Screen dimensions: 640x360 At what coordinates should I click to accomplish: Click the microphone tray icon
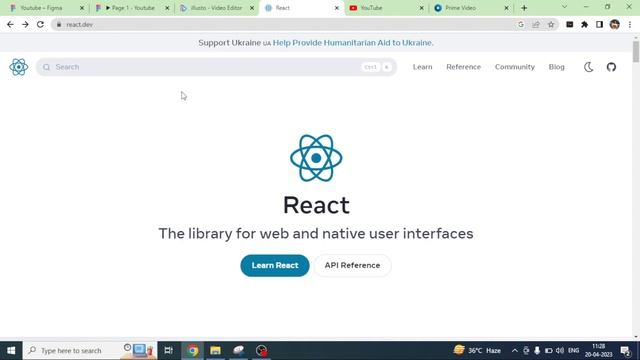pyautogui.click(x=537, y=350)
